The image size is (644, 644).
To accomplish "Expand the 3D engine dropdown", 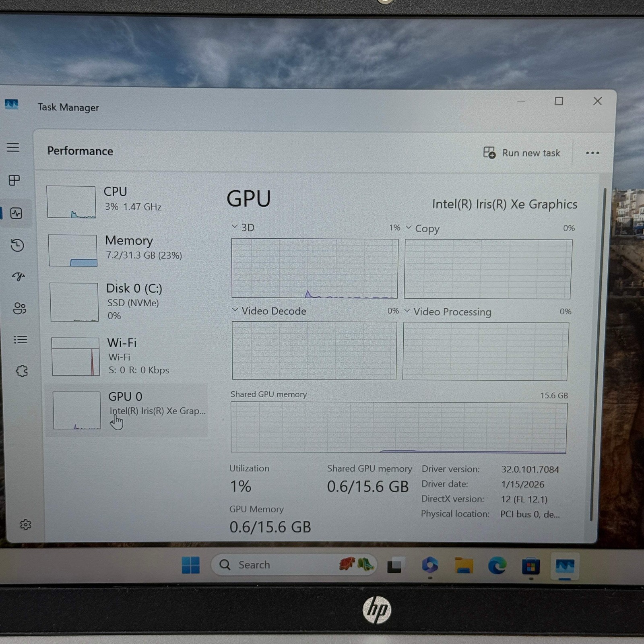I will tap(235, 227).
